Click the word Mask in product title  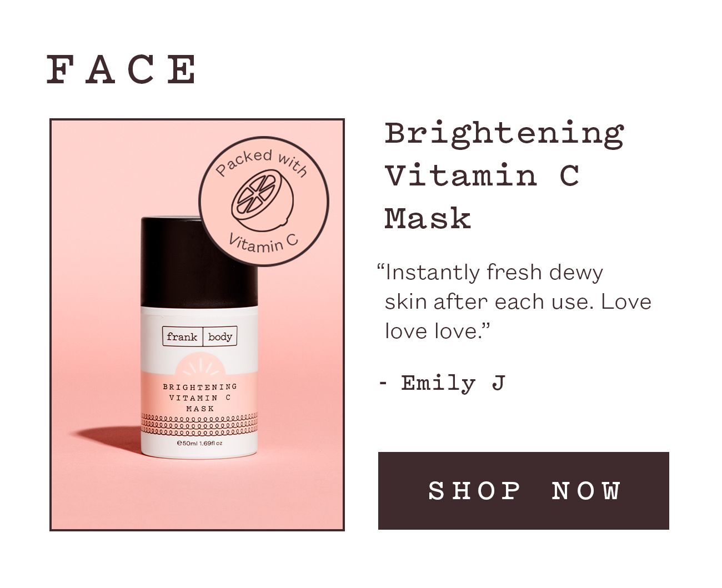tap(428, 218)
